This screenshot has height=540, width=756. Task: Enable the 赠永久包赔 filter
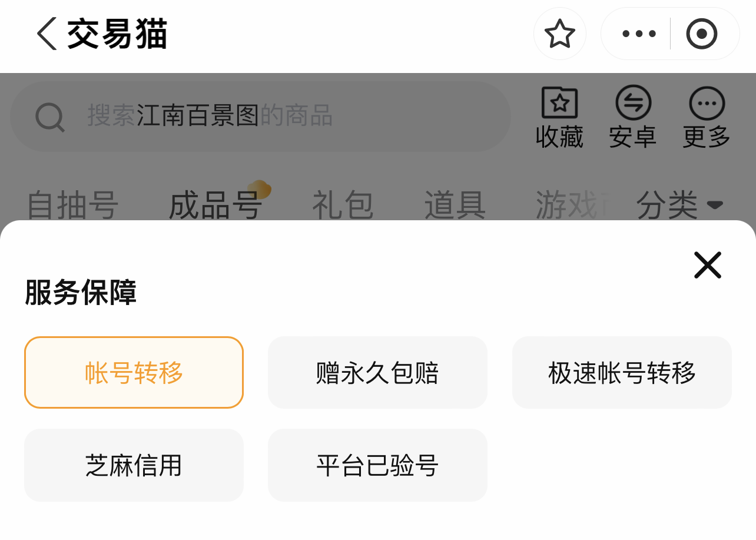pyautogui.click(x=377, y=373)
